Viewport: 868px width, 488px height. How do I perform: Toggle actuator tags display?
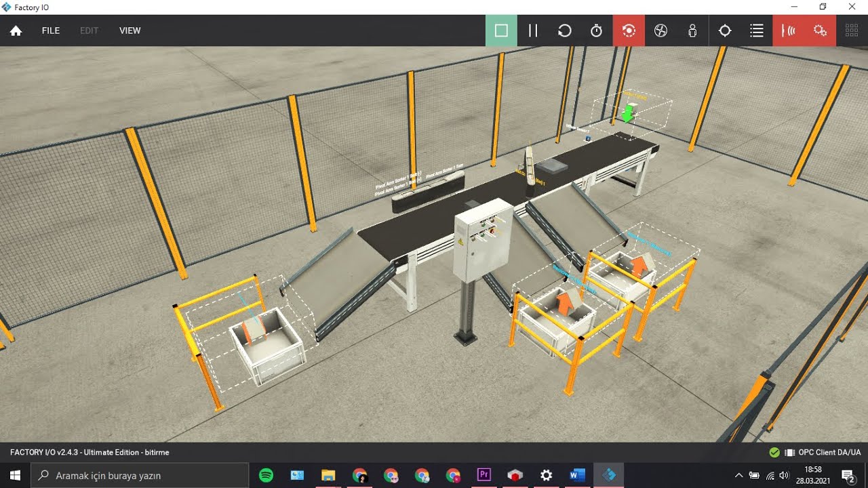pos(821,30)
